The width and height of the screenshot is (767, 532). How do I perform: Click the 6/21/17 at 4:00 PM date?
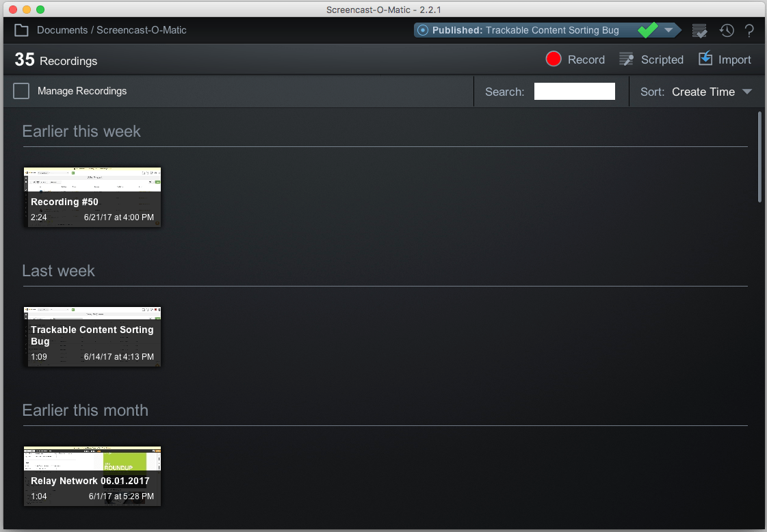119,217
